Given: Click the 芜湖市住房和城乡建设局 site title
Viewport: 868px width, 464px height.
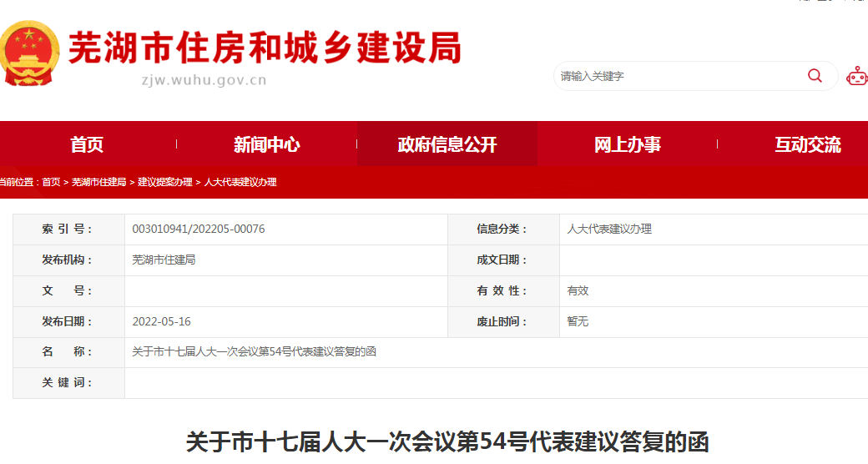Looking at the screenshot, I should coord(264,48).
